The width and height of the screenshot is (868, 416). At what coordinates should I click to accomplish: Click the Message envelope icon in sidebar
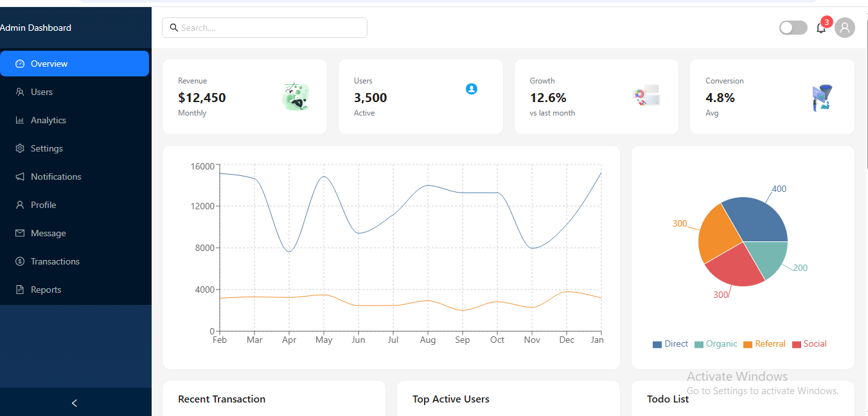tap(20, 233)
